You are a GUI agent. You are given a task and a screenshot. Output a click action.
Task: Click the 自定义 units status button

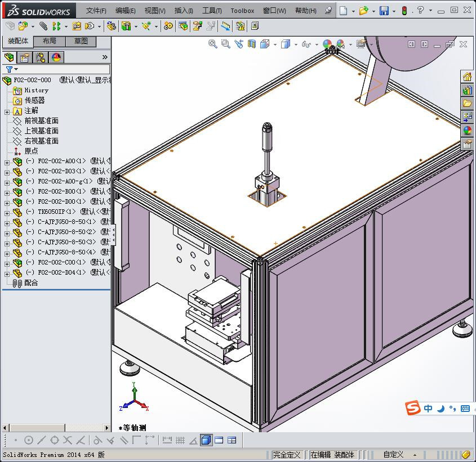[x=393, y=455]
